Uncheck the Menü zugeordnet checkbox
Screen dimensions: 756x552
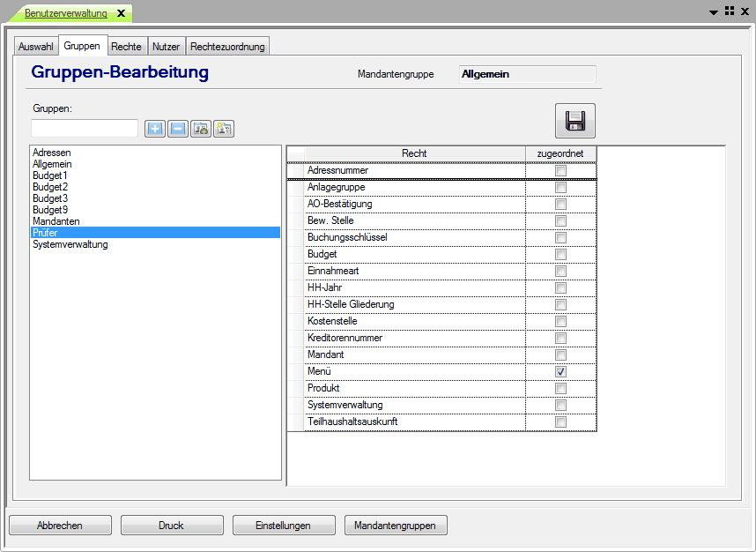click(560, 372)
